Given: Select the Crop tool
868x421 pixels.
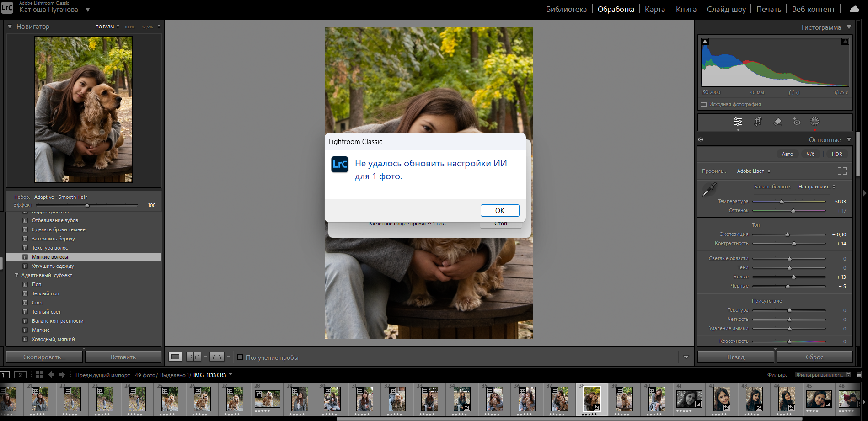Looking at the screenshot, I should [757, 122].
